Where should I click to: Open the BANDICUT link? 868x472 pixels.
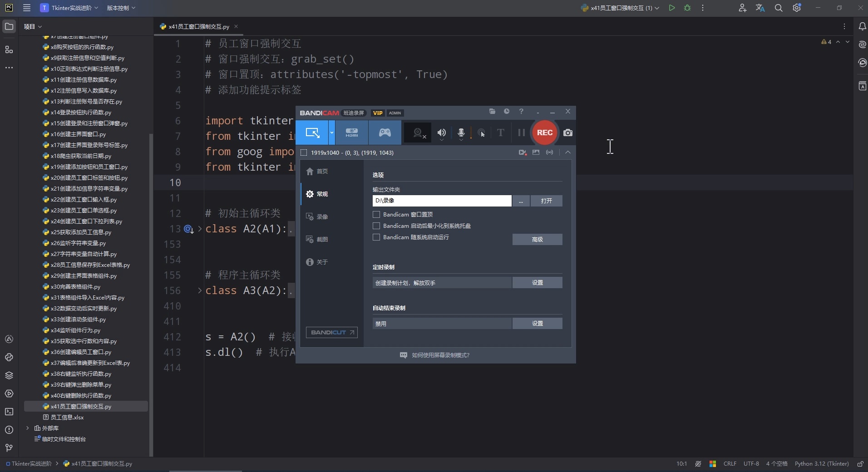click(331, 333)
